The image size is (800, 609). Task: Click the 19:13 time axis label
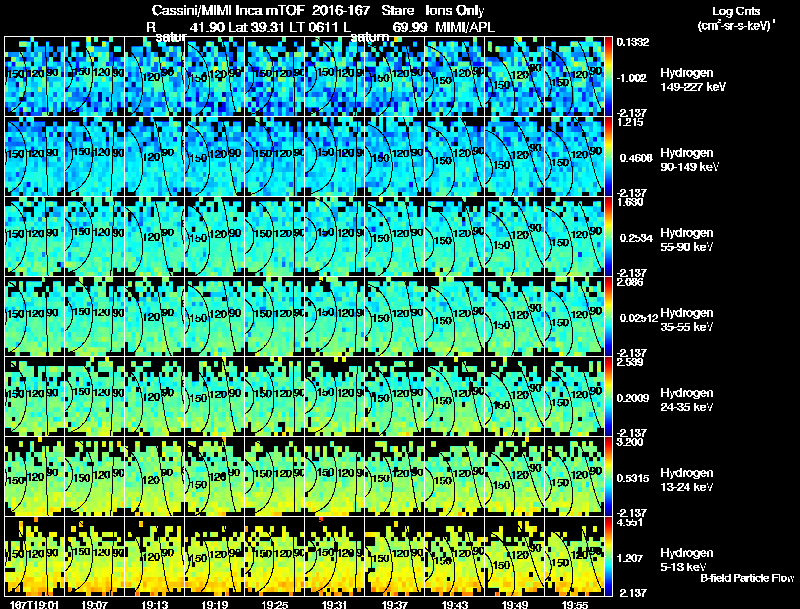(155, 604)
